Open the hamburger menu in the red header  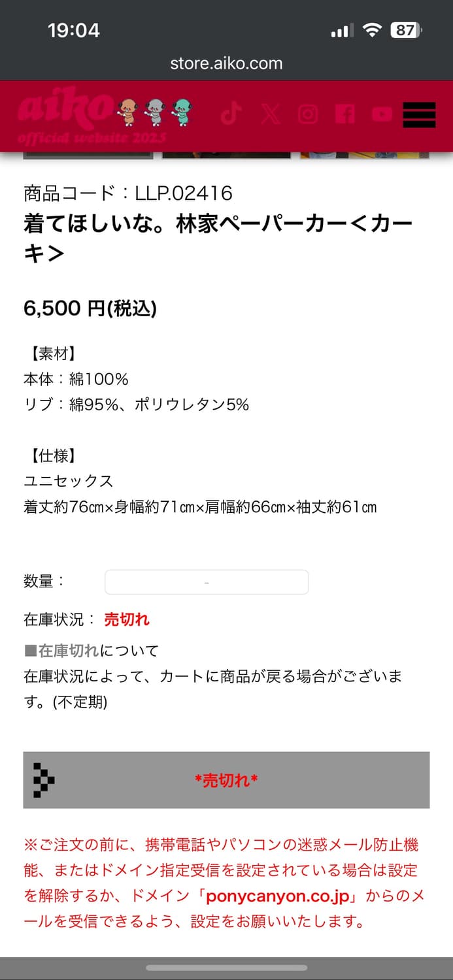click(x=419, y=115)
